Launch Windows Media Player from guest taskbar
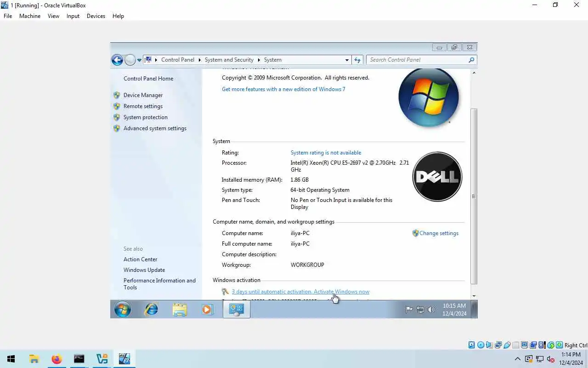588x368 pixels. (207, 309)
